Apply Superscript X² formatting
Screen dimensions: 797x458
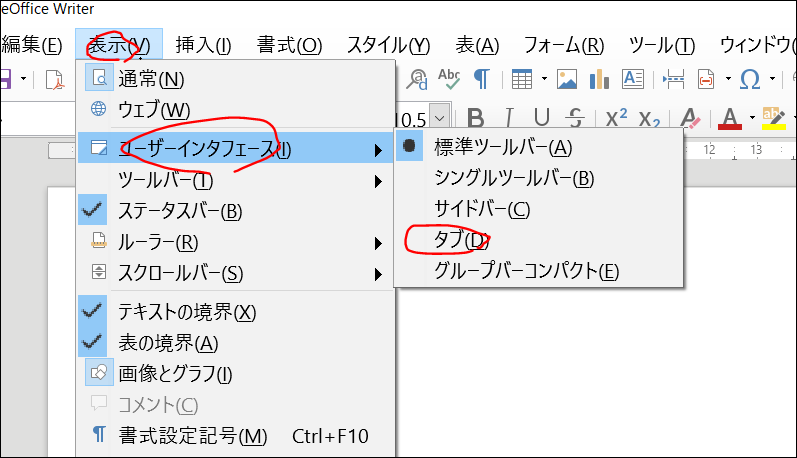pos(616,118)
